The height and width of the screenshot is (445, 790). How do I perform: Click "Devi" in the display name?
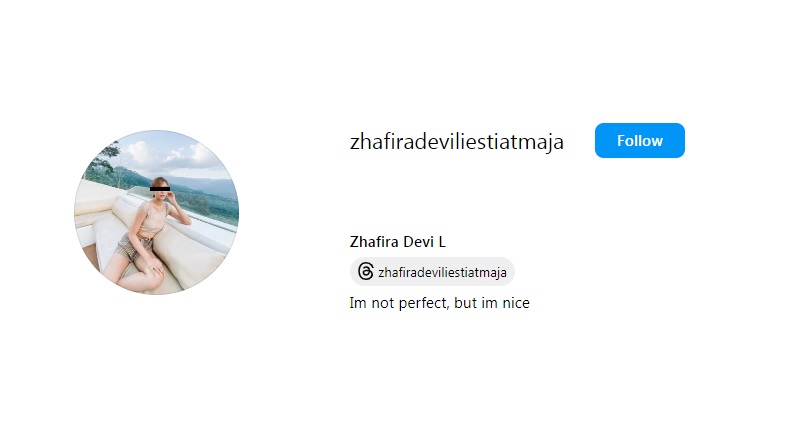419,242
